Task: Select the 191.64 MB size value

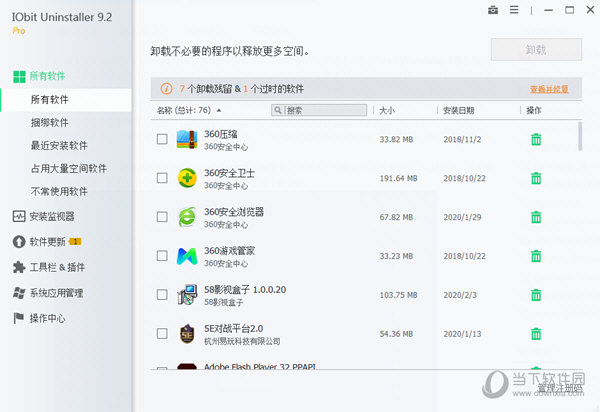Action: click(x=398, y=178)
